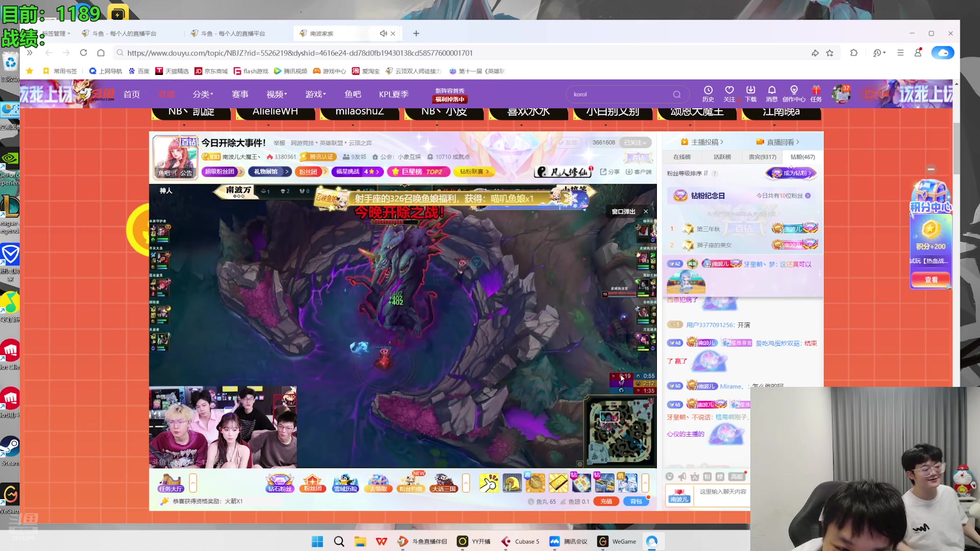Open 大话三国 game icon
This screenshot has height=551, width=980.
click(x=444, y=483)
